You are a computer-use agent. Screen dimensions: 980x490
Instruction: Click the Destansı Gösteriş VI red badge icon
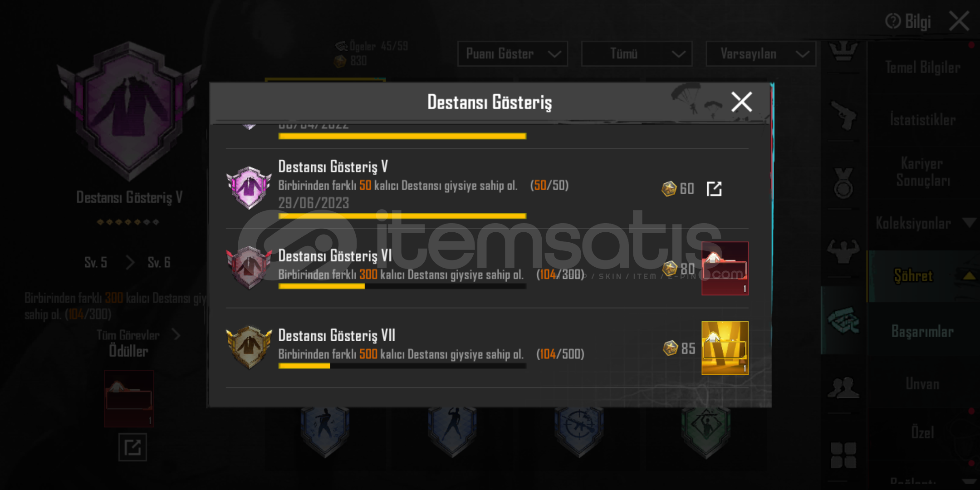point(249,267)
